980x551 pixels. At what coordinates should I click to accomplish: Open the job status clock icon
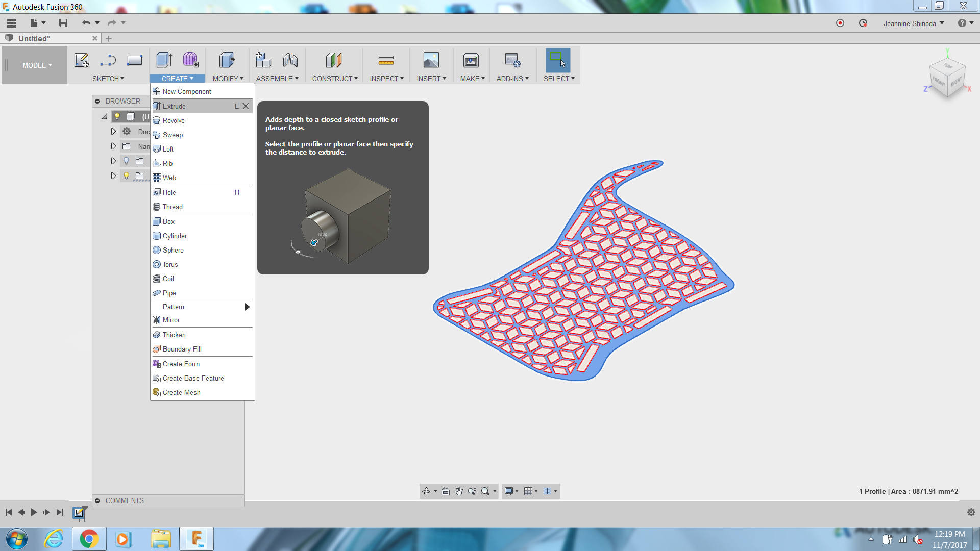863,23
